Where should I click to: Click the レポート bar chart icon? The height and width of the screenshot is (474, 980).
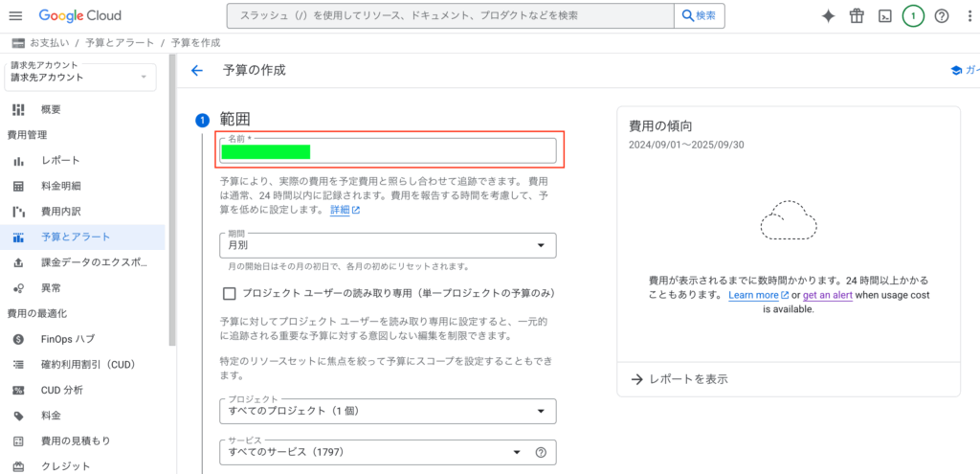[x=18, y=161]
